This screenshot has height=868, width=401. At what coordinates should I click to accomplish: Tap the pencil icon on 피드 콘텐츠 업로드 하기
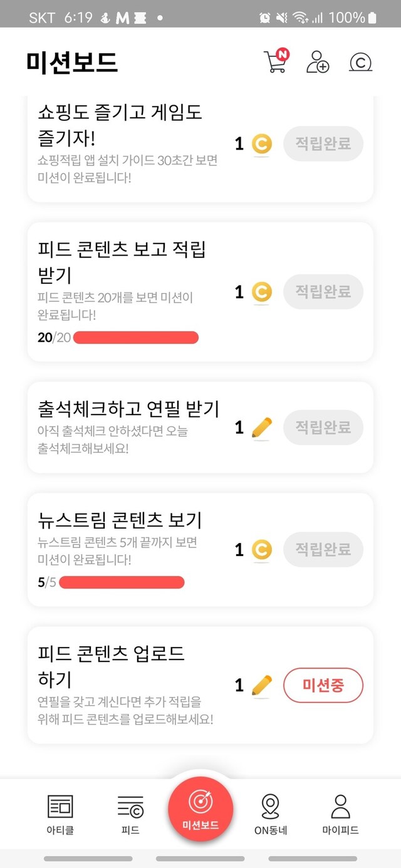point(261,686)
